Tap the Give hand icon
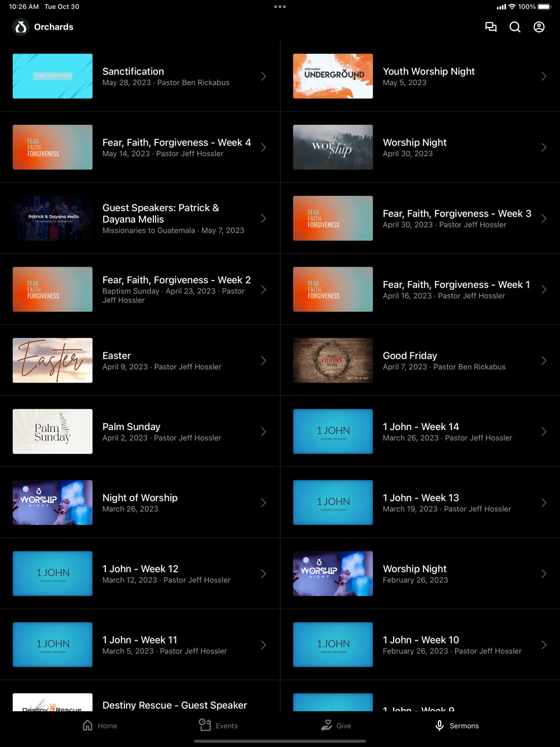 [x=326, y=725]
